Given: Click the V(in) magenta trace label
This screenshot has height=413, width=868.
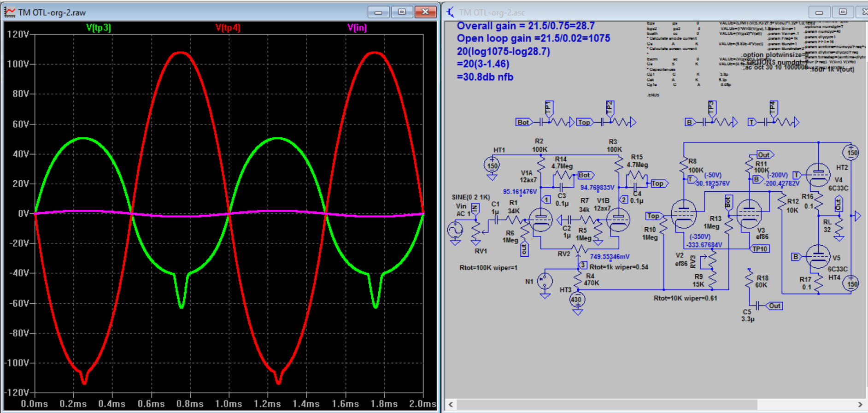Looking at the screenshot, I should (x=357, y=28).
